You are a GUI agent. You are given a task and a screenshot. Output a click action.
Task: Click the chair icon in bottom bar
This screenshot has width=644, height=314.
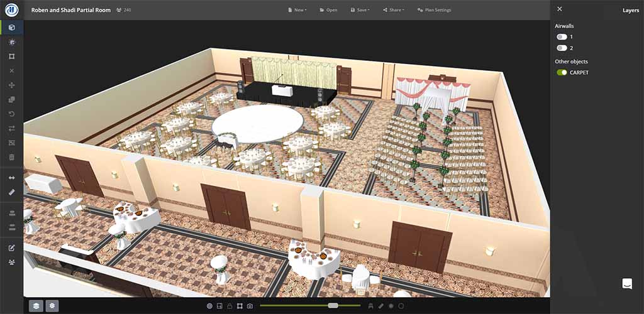click(371, 306)
